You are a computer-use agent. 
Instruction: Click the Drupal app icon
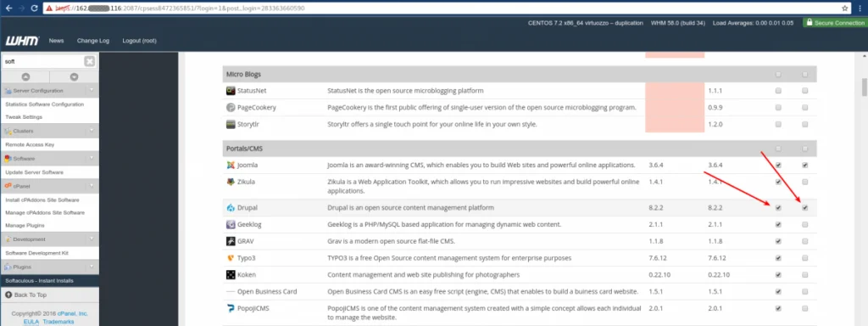(231, 208)
